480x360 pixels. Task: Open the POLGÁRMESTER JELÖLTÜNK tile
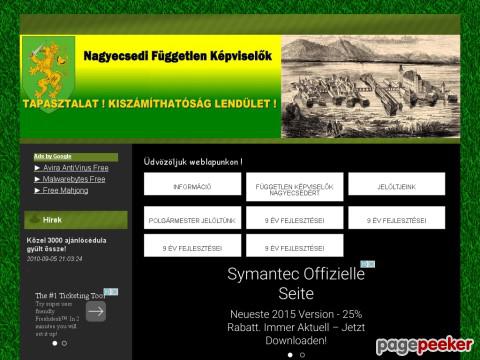(x=192, y=218)
